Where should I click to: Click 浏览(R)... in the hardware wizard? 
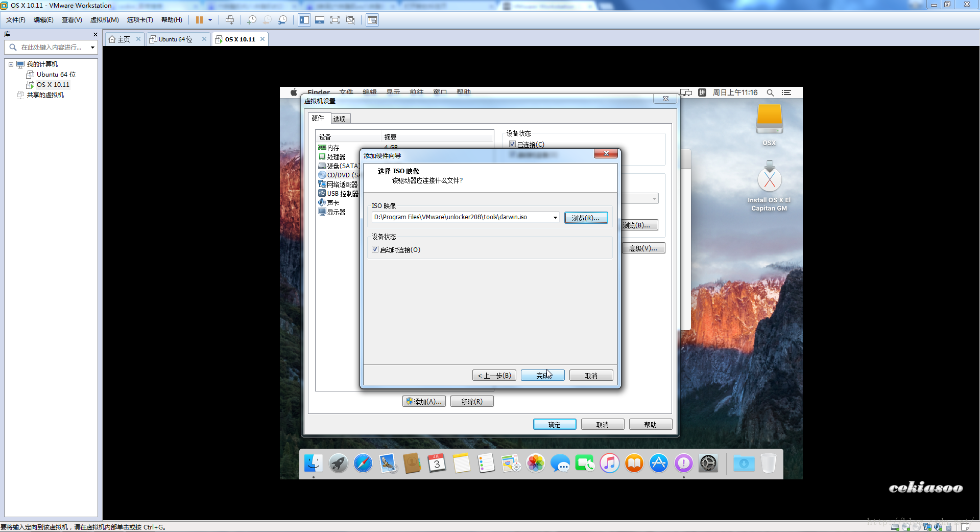click(x=586, y=218)
